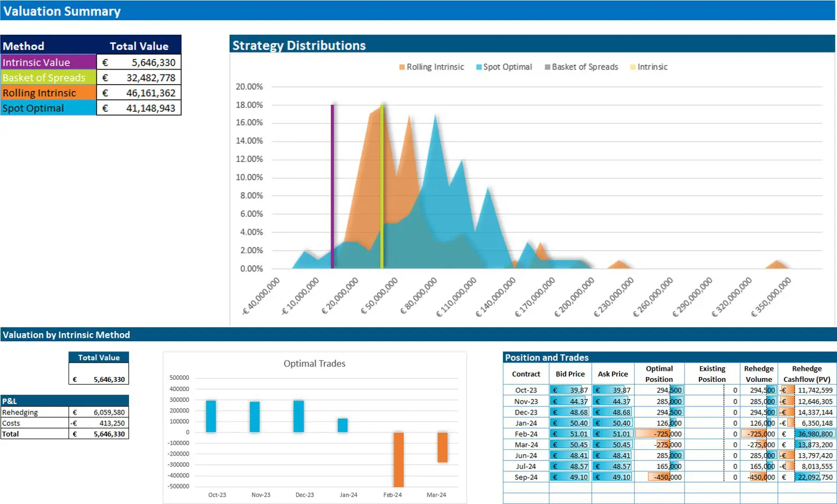Click the Valuation by Intrinsic Method heading

(x=66, y=335)
